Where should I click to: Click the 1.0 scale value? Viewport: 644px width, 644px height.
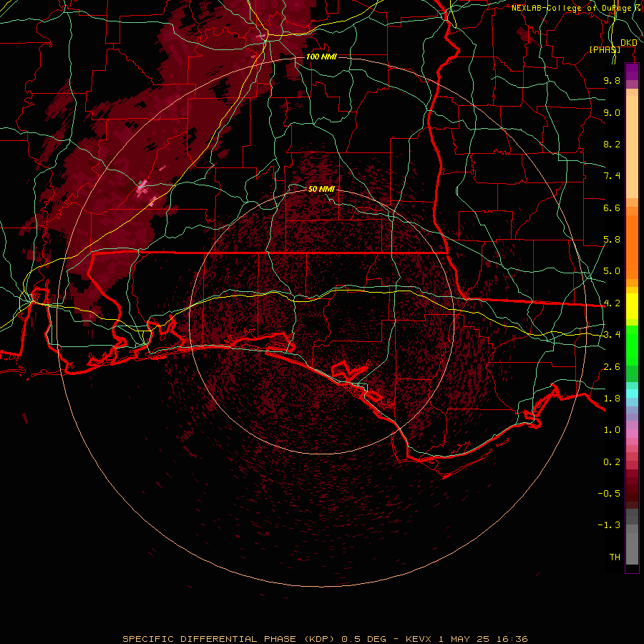pyautogui.click(x=612, y=430)
